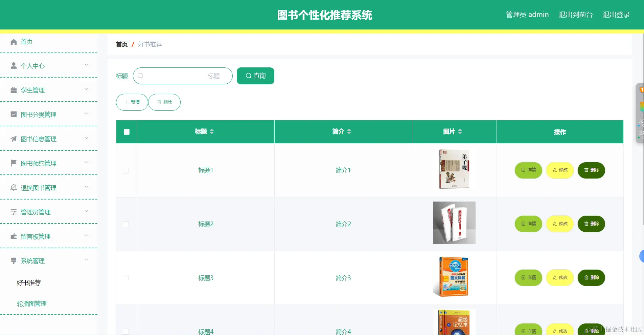Image resolution: width=644 pixels, height=335 pixels.
Task: Open 详情 for the 标题3 row
Action: (528, 278)
